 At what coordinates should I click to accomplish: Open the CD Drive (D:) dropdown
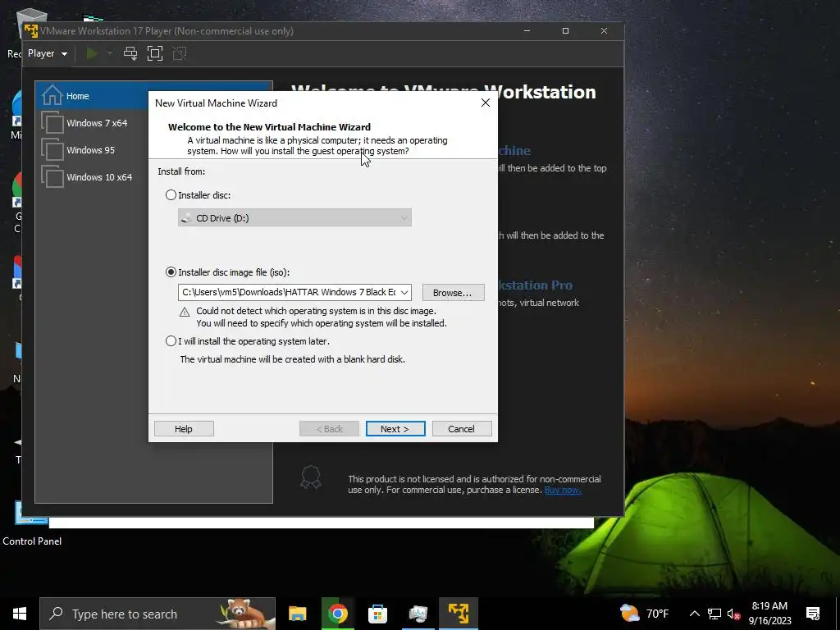coord(294,217)
